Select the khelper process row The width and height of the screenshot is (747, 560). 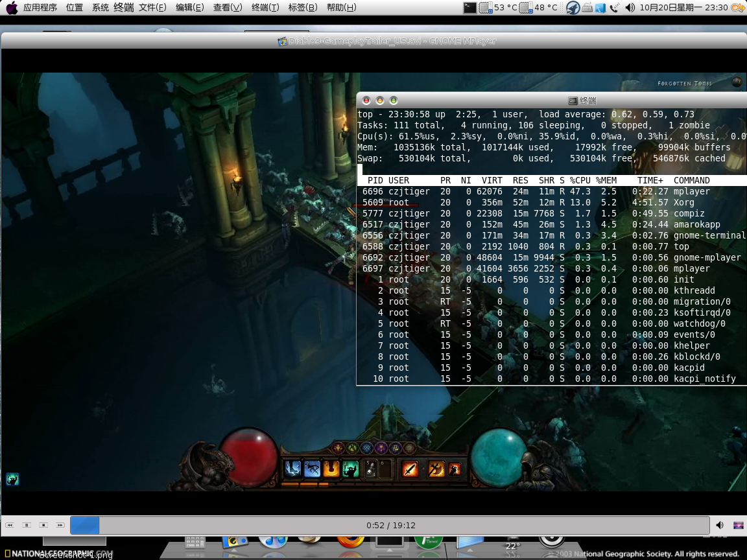point(552,345)
